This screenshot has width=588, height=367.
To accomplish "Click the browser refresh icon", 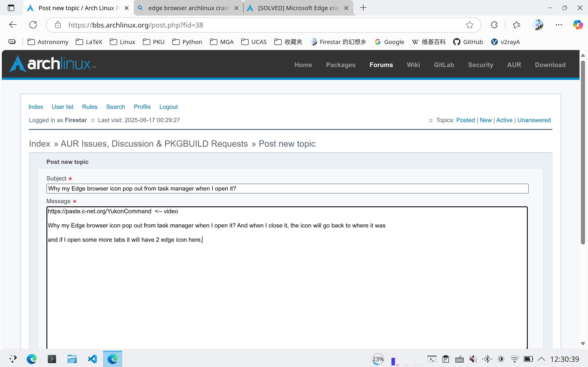I will [33, 25].
